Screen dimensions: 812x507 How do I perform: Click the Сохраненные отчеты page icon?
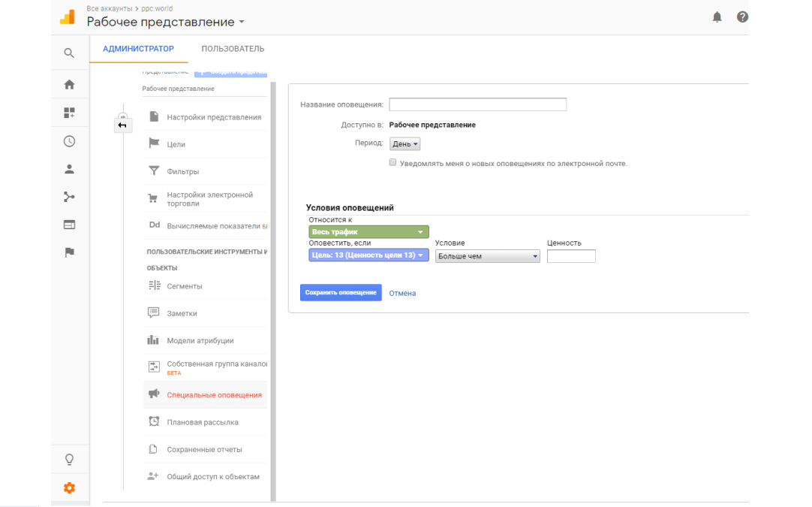point(153,449)
